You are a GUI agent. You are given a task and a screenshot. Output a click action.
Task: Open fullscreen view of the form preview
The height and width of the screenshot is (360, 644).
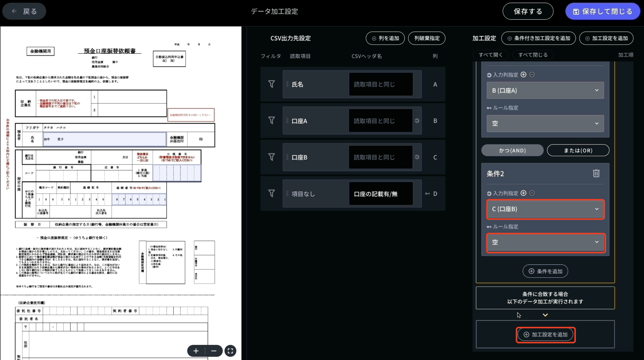pyautogui.click(x=230, y=351)
